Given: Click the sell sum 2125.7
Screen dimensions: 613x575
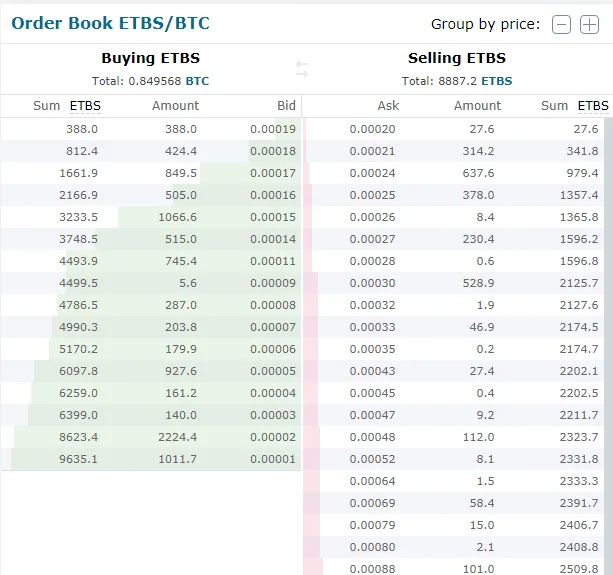Looking at the screenshot, I should (x=579, y=283).
